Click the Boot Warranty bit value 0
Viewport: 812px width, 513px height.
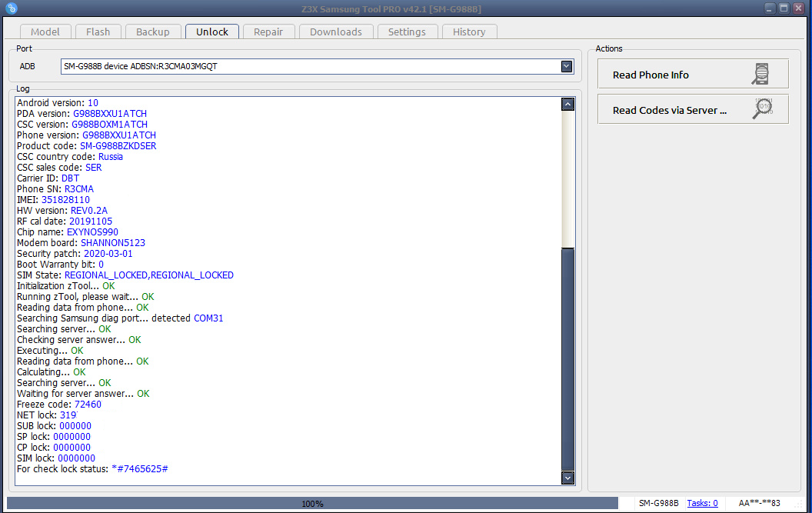[x=101, y=265]
